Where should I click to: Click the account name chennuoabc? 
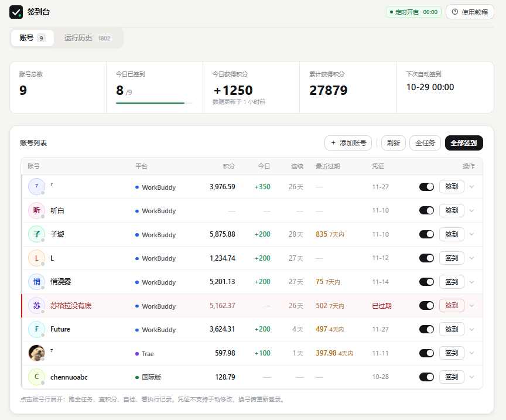click(69, 377)
